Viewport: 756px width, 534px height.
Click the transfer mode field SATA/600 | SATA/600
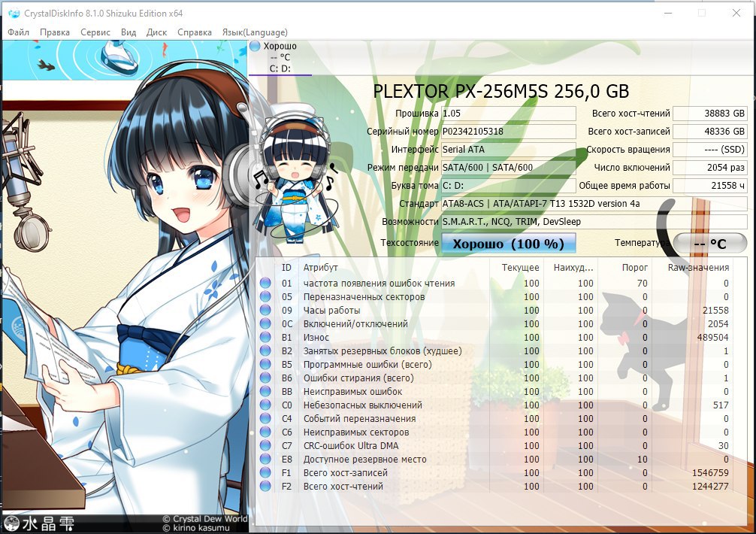[x=508, y=168]
